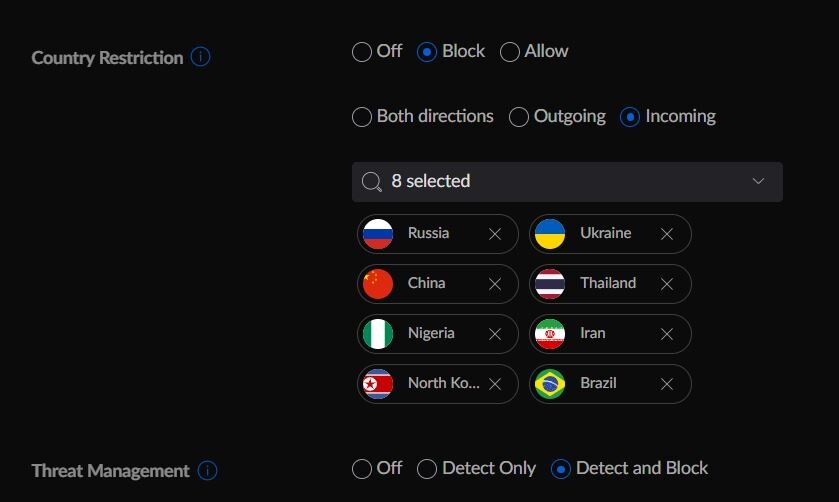Image resolution: width=839 pixels, height=502 pixels.
Task: Click the Country Restriction info icon
Action: 200,57
